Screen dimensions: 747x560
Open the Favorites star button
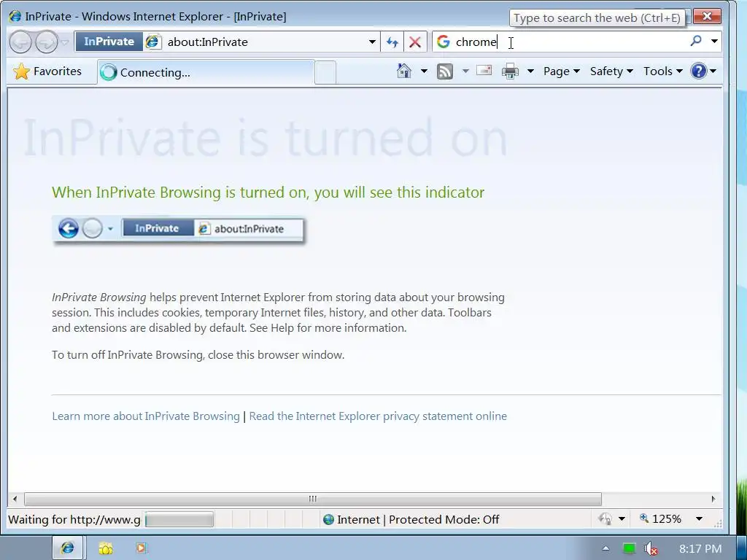point(47,71)
